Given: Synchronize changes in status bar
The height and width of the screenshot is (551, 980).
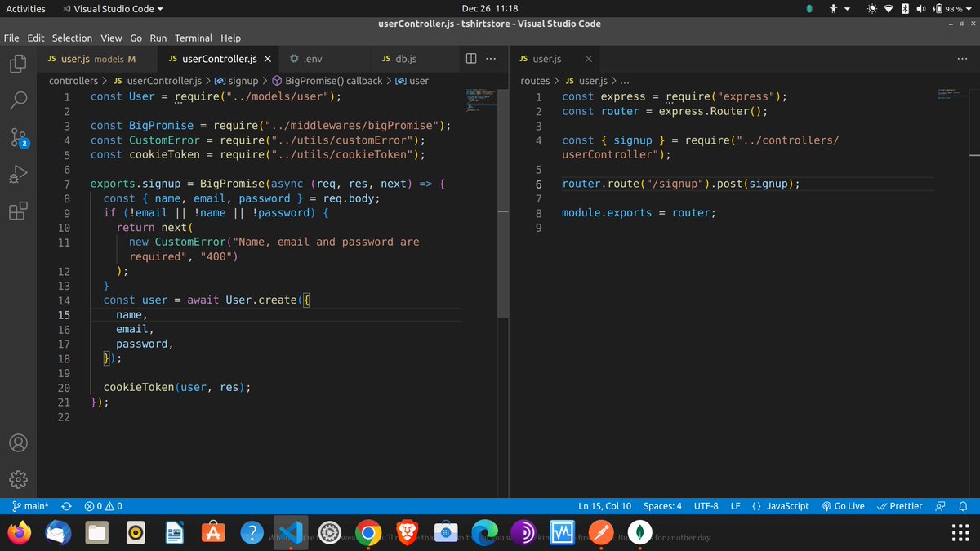Looking at the screenshot, I should click(66, 506).
